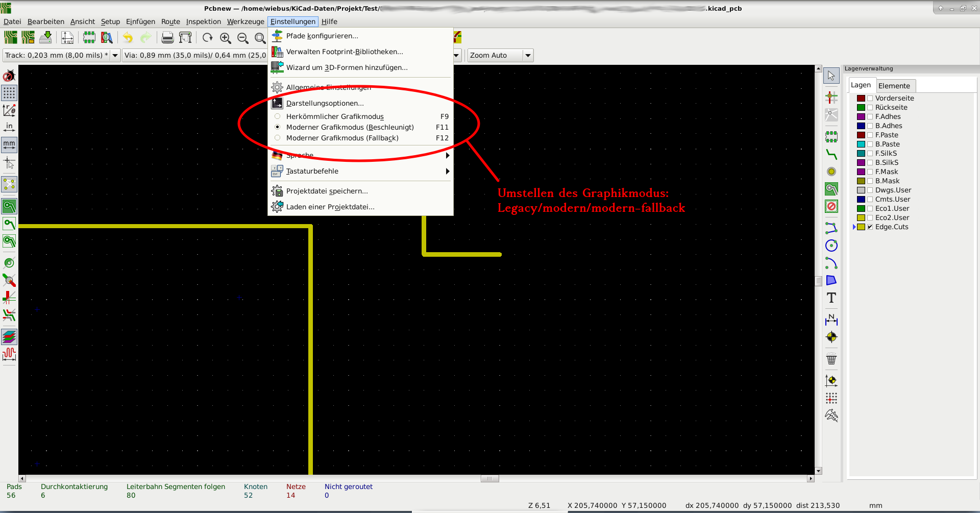Click the Eco2.User layer color swatch
980x513 pixels.
(x=861, y=217)
